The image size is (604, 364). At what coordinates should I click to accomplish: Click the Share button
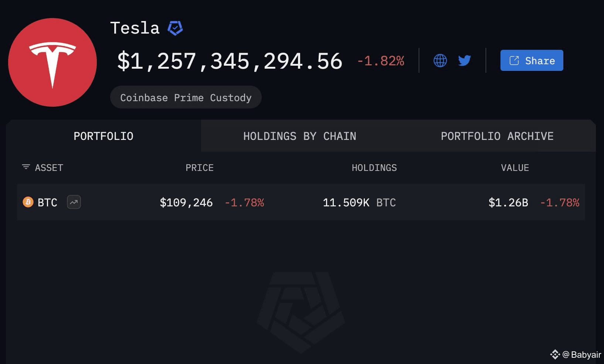532,60
